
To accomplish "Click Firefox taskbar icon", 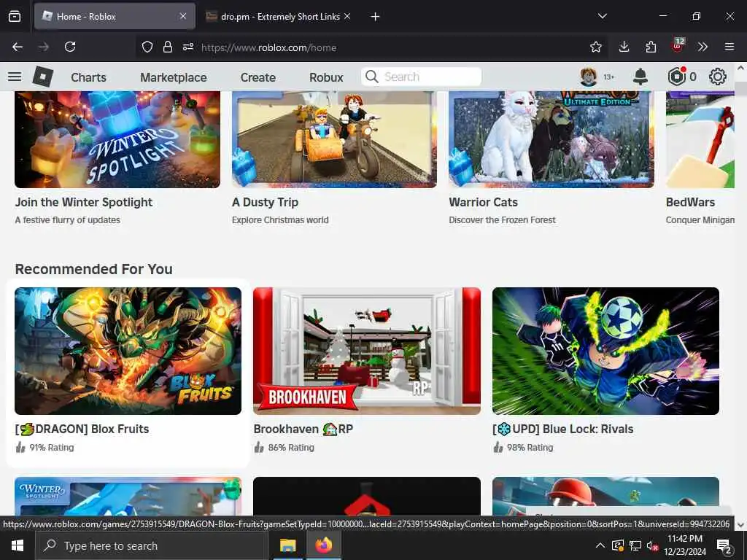I will point(324,545).
